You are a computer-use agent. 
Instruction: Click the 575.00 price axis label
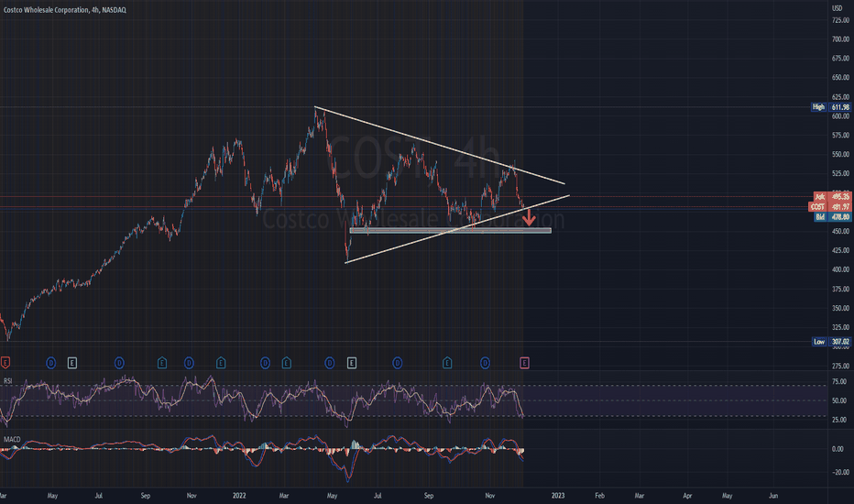click(840, 135)
